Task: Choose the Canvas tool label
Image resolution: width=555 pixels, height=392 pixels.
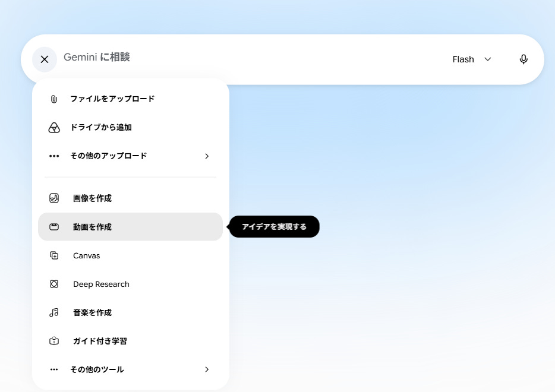Action: point(87,255)
